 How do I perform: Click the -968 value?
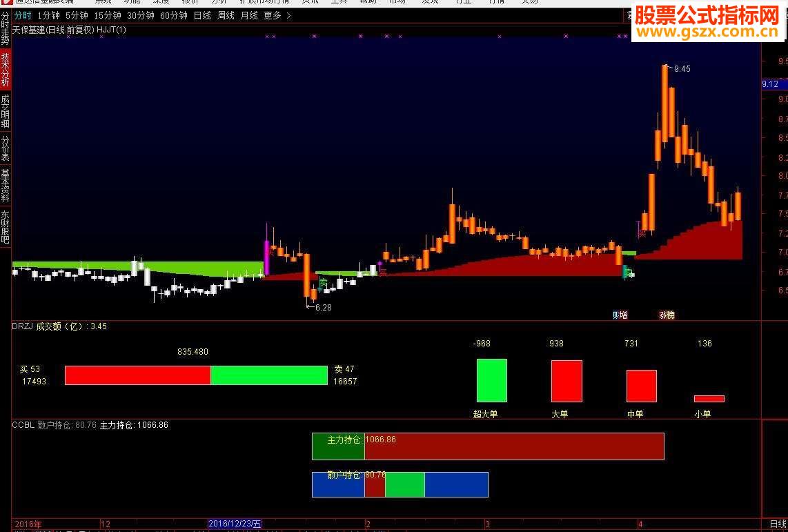click(x=482, y=344)
